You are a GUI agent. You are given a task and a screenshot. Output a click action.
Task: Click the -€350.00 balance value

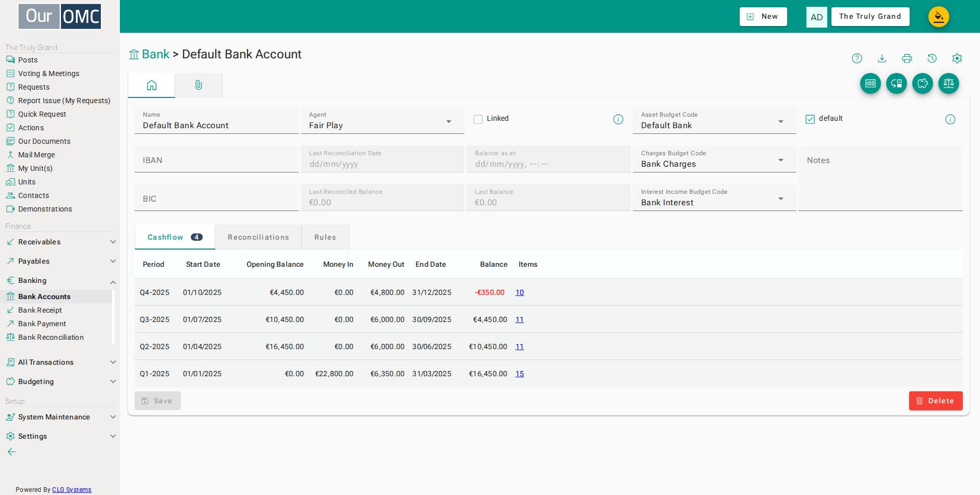click(x=489, y=292)
